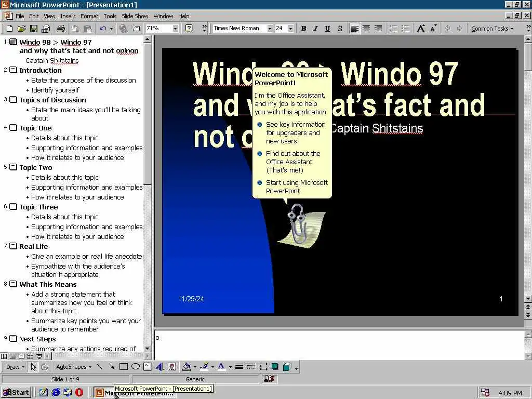Open the Line Style tool
Viewport: 532px width, 399px height.
coord(239,367)
